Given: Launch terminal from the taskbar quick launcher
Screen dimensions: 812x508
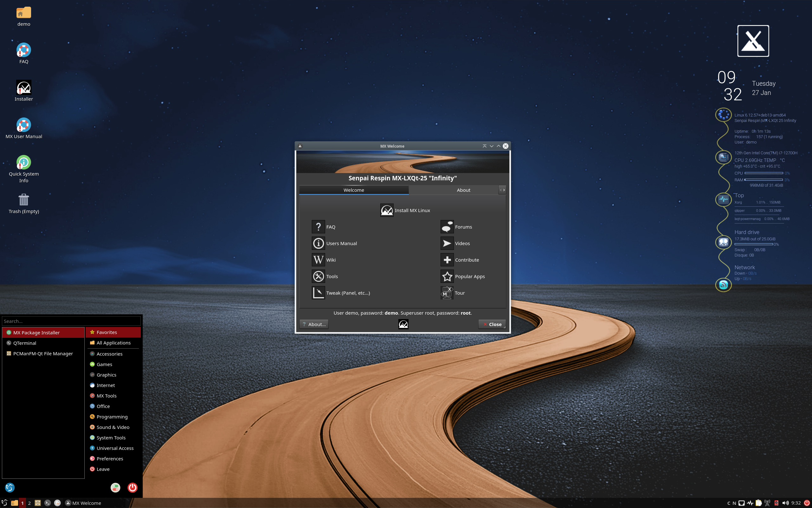Looking at the screenshot, I should coord(48,503).
